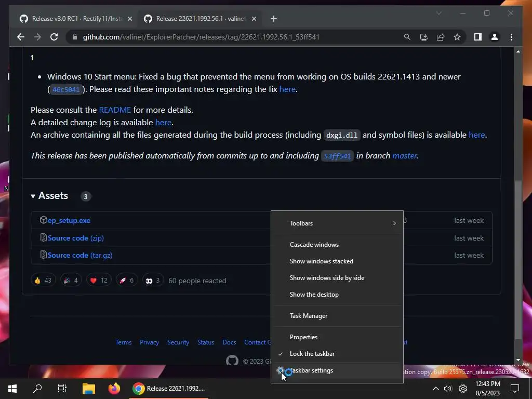This screenshot has height=399, width=532.
Task: Open the detailed change log 'here' link
Action: [163, 123]
